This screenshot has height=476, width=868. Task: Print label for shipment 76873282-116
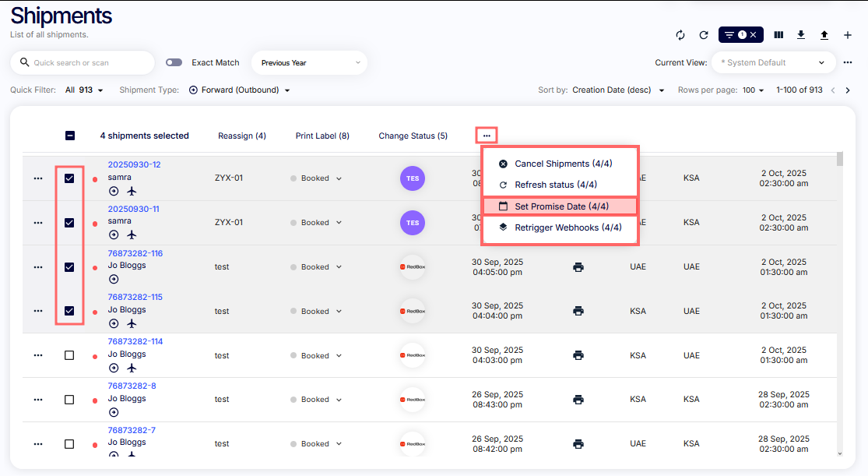tap(578, 267)
